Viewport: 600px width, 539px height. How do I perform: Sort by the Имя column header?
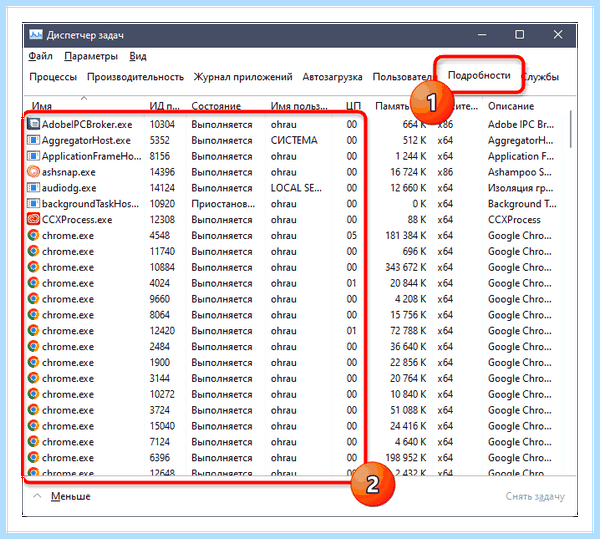[42, 106]
